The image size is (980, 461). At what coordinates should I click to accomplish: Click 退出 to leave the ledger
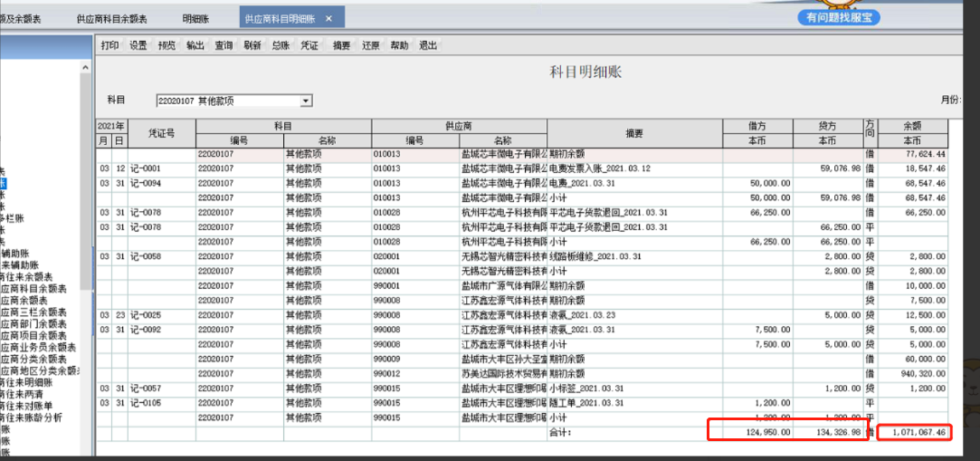pos(428,45)
